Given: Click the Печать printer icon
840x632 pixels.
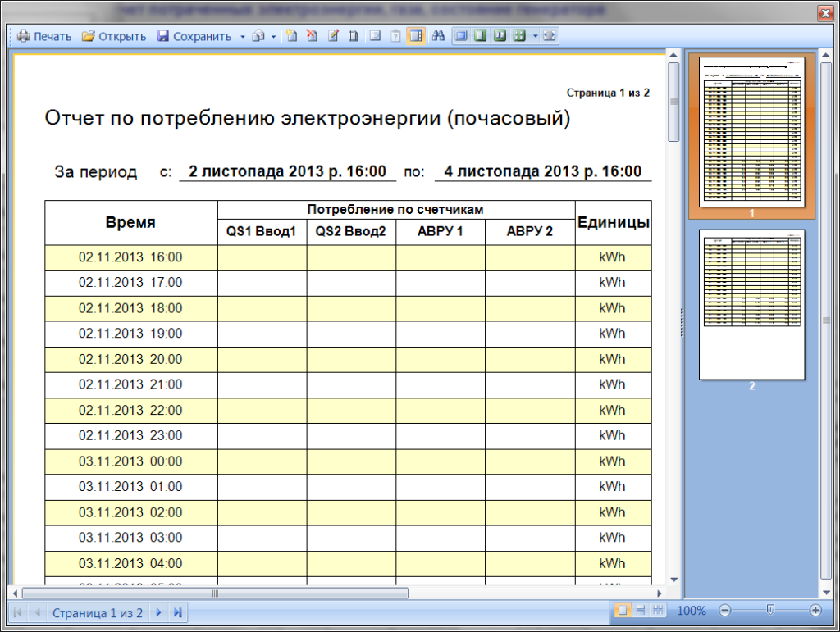Looking at the screenshot, I should 24,36.
